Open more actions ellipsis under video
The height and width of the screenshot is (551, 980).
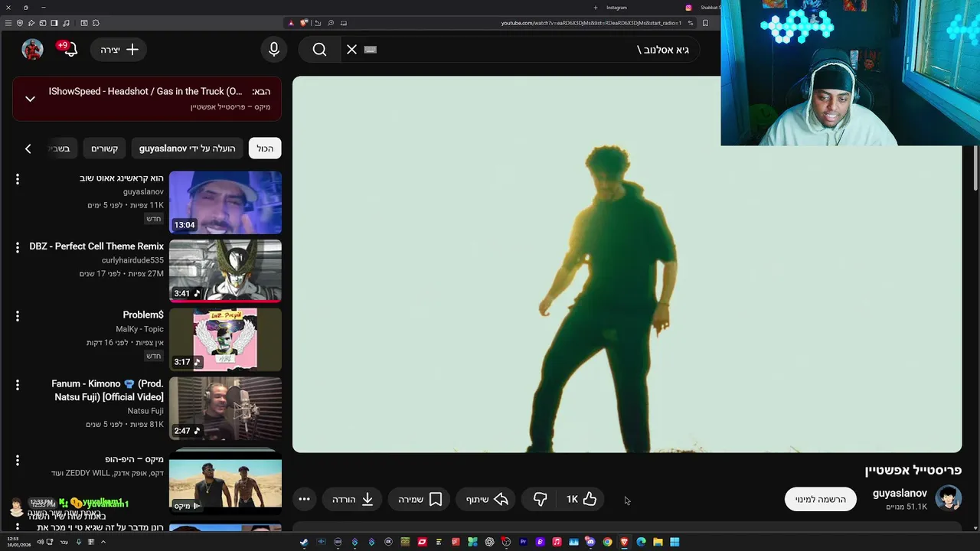pos(304,500)
